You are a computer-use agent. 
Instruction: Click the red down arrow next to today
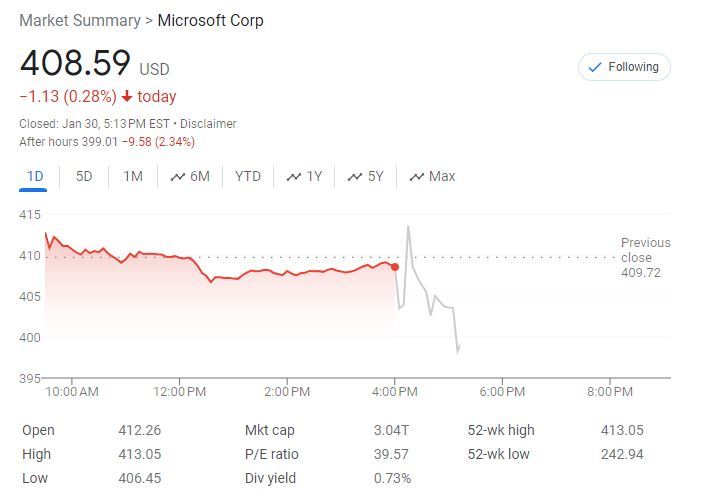pyautogui.click(x=127, y=97)
